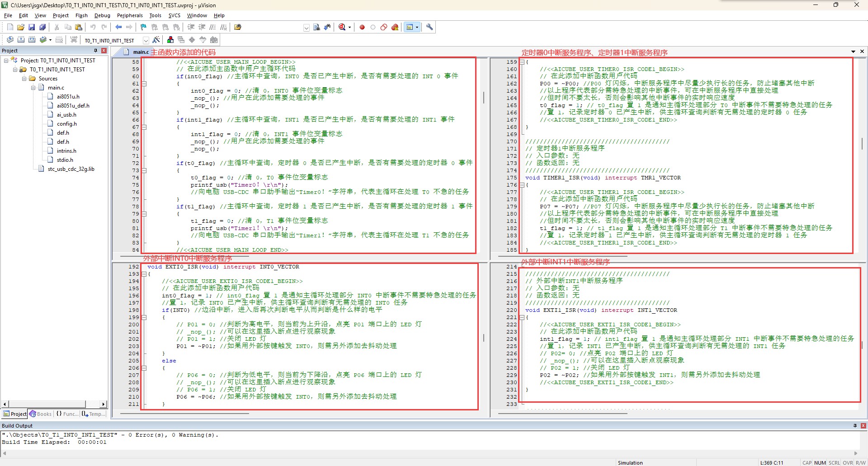This screenshot has width=868, height=466.
Task: Switch to the Books tab
Action: pyautogui.click(x=40, y=414)
